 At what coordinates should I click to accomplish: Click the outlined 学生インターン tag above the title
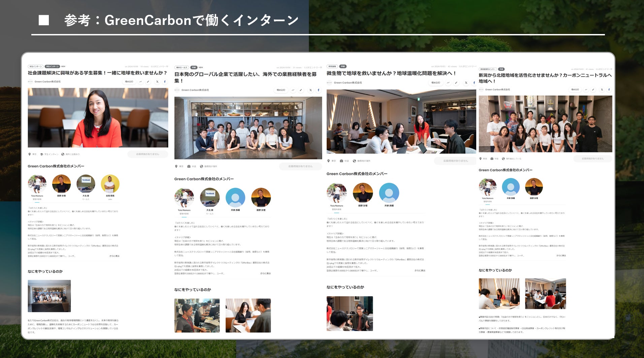pyautogui.click(x=35, y=66)
